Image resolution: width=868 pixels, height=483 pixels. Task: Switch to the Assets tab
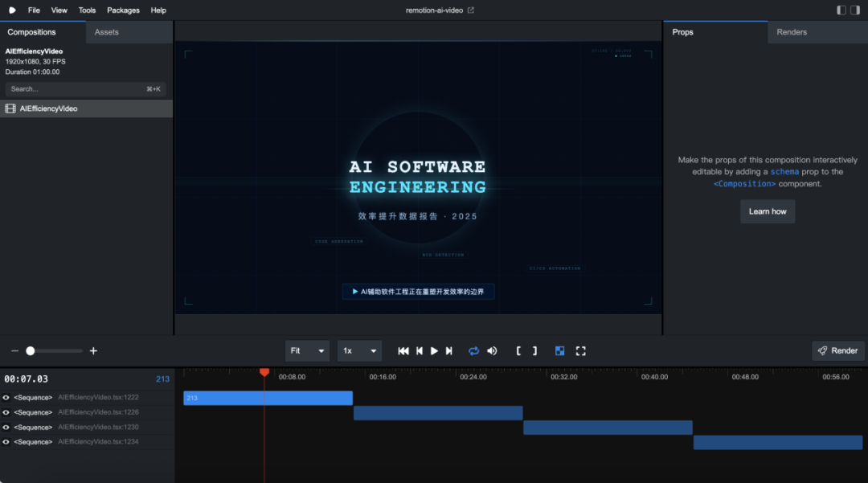107,32
